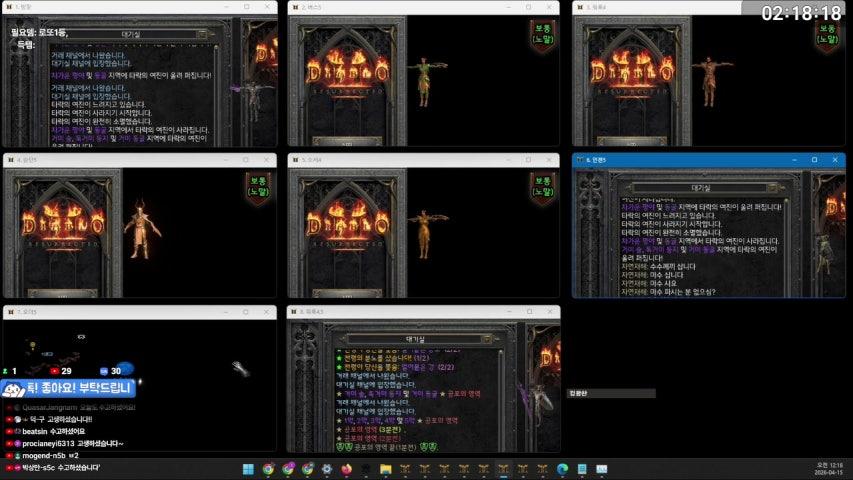
Task: Click chat message from mogend-n5b
Action: pos(44,456)
